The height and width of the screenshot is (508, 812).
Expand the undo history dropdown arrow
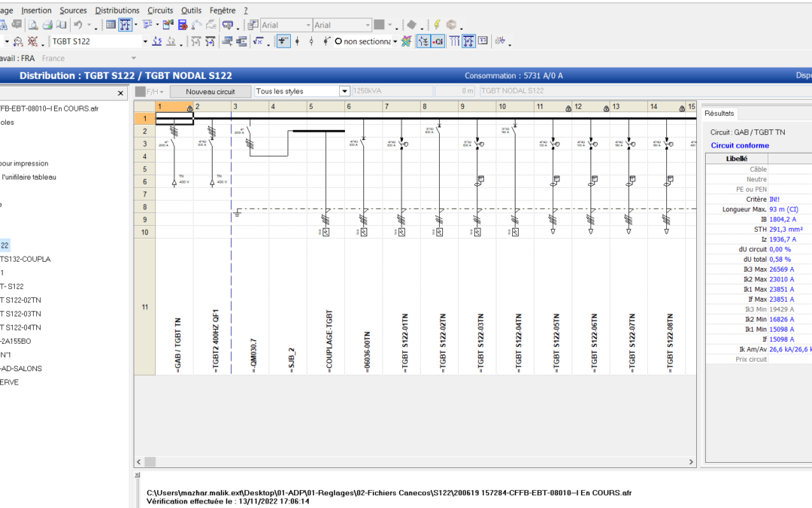click(89, 24)
